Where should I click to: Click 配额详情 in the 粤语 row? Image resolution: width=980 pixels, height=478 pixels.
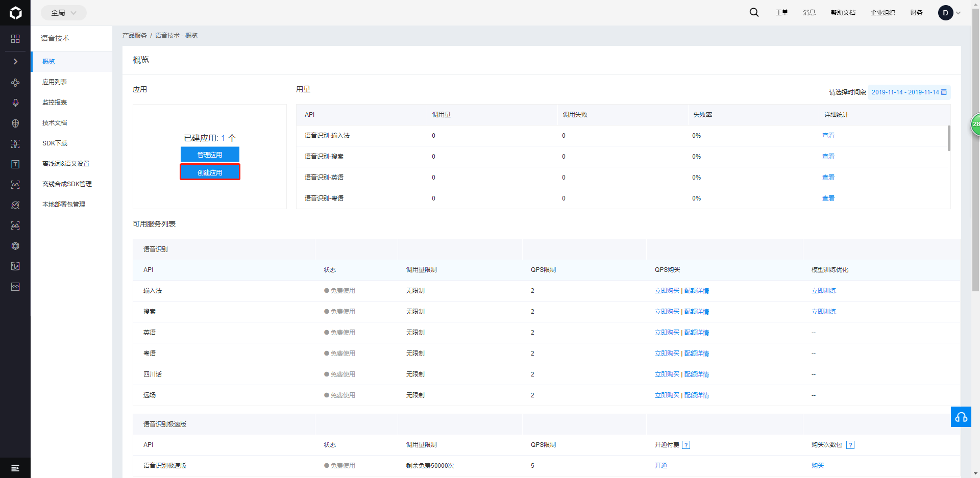pyautogui.click(x=697, y=354)
